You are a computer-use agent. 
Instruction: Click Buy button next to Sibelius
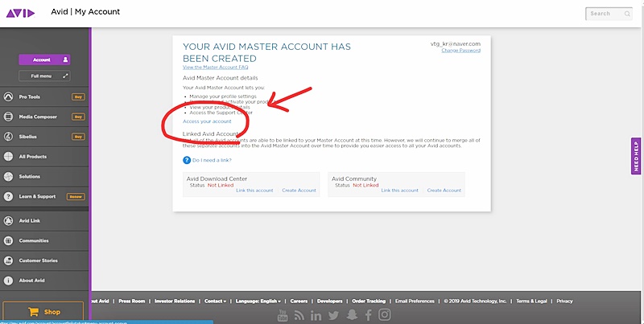pos(78,137)
